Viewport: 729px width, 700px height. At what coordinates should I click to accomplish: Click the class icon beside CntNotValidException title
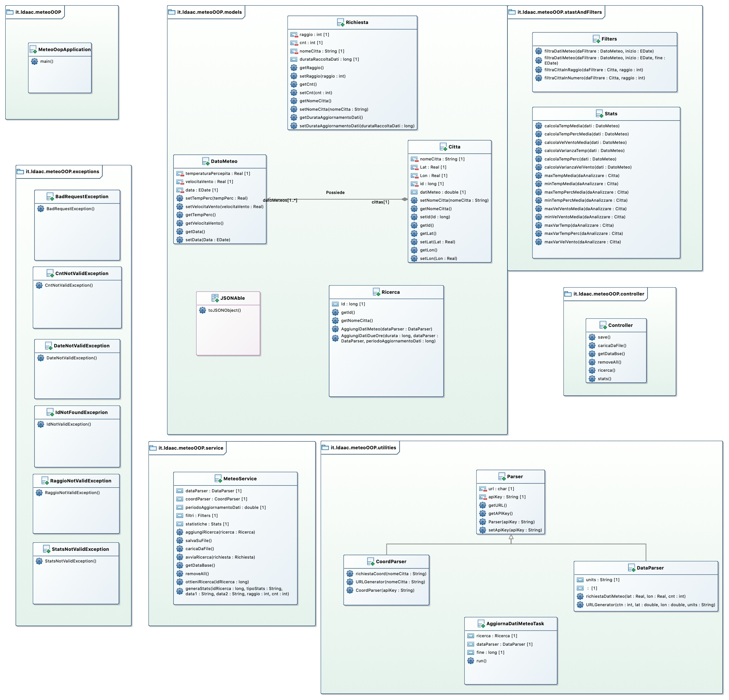[x=50, y=274]
